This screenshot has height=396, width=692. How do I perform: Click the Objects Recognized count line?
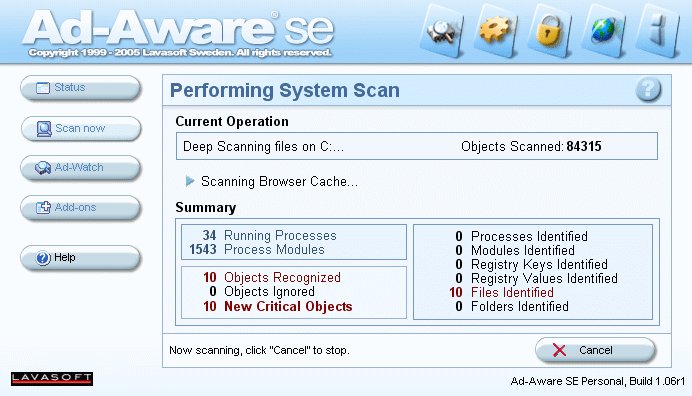(x=272, y=277)
